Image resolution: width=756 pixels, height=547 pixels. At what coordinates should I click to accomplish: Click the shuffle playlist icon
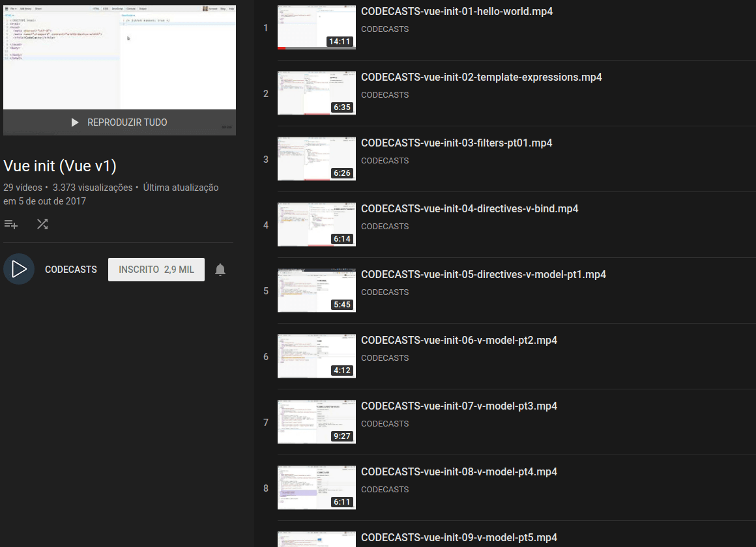[x=42, y=224]
